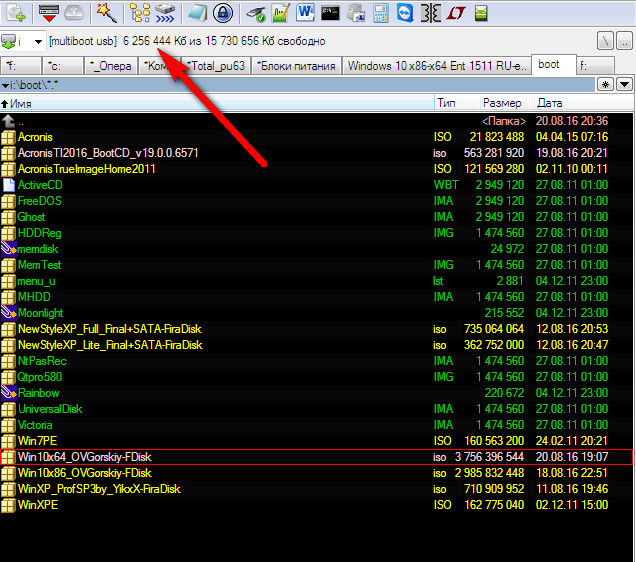Select the boot tab
Image resolution: width=636 pixels, height=562 pixels.
[553, 64]
